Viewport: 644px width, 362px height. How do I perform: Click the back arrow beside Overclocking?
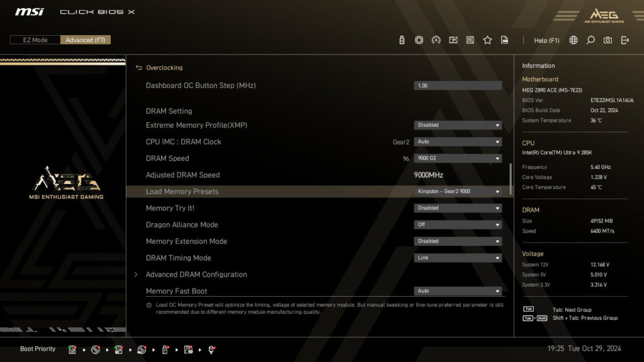point(138,68)
